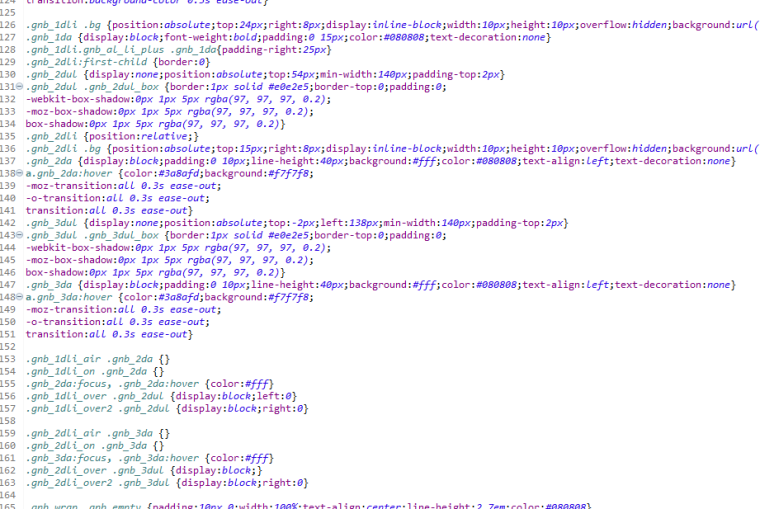This screenshot has height=509, width=760.
Task: Click line number 158 in the gutter
Action: [8, 421]
